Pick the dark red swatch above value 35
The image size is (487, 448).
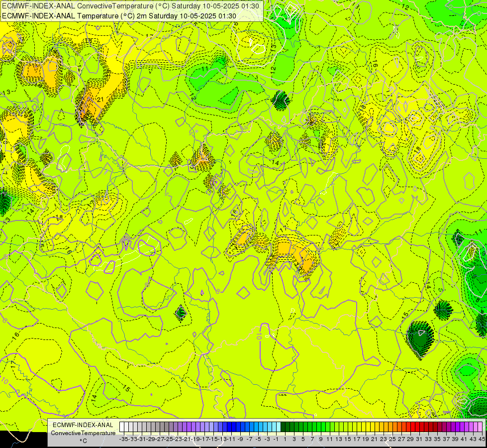(x=435, y=427)
